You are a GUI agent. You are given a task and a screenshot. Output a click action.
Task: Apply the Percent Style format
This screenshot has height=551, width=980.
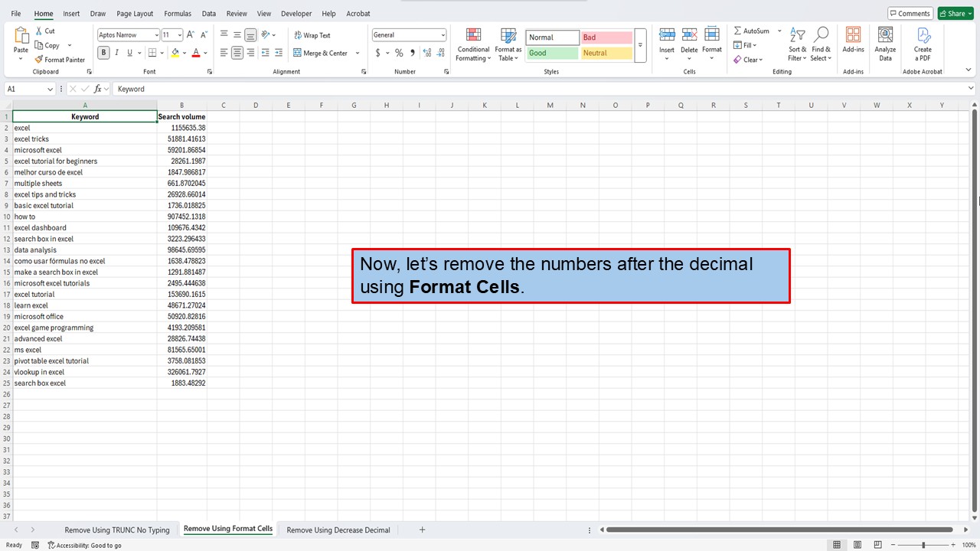(x=399, y=53)
